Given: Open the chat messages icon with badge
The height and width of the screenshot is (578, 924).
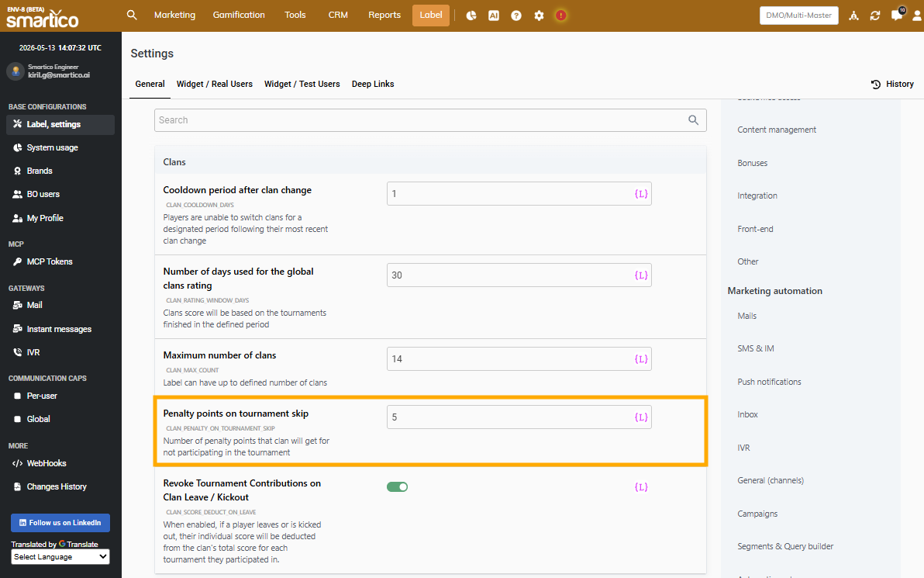Looking at the screenshot, I should click(898, 14).
